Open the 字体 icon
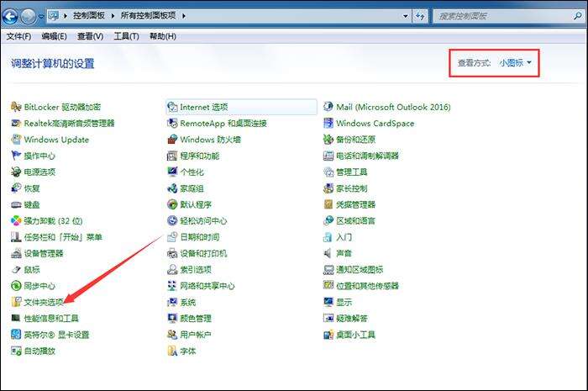 [172, 351]
